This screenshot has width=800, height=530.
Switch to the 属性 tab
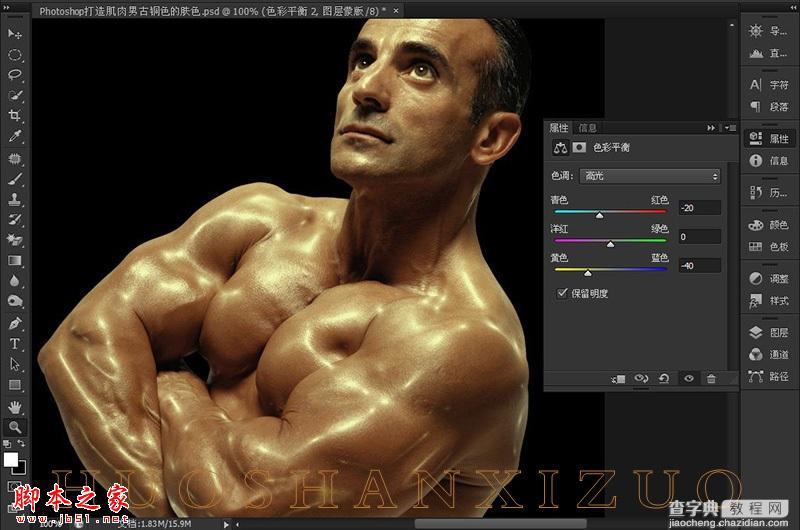559,128
